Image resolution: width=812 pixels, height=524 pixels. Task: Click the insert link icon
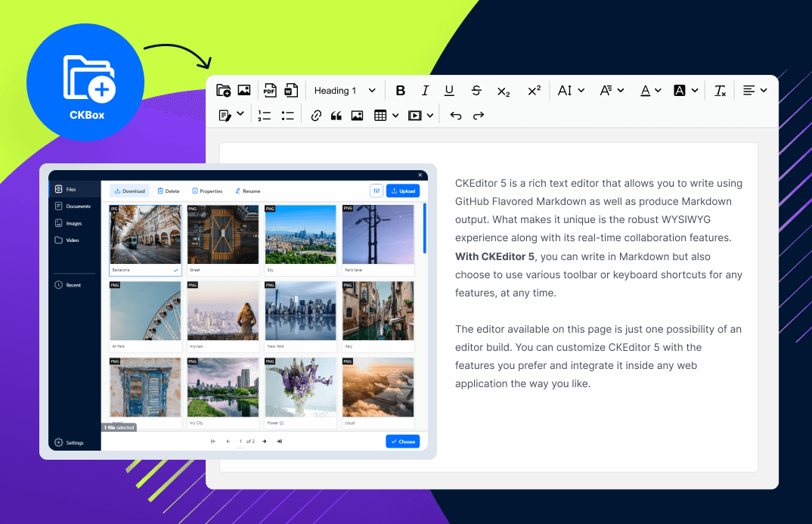click(316, 116)
